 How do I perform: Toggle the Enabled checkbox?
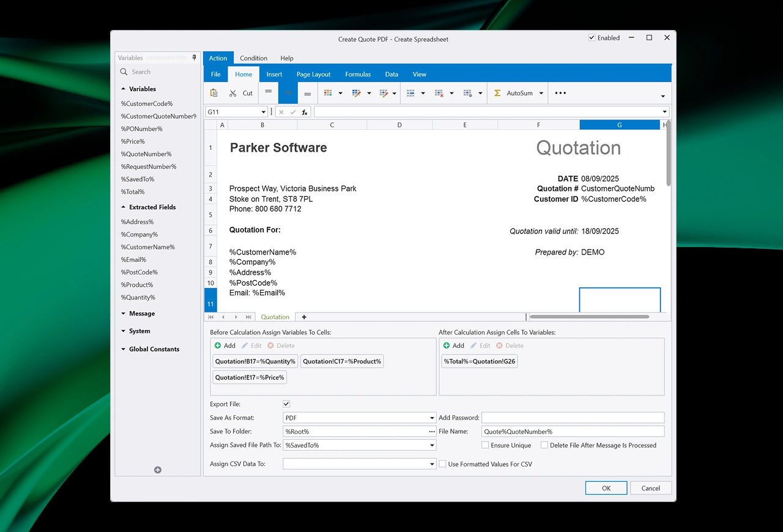[592, 38]
